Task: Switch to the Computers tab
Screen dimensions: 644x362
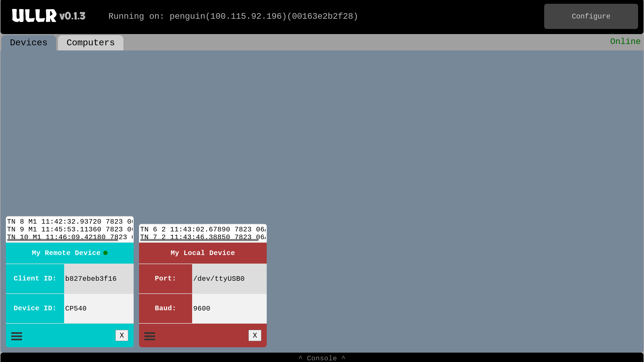Action: click(91, 43)
